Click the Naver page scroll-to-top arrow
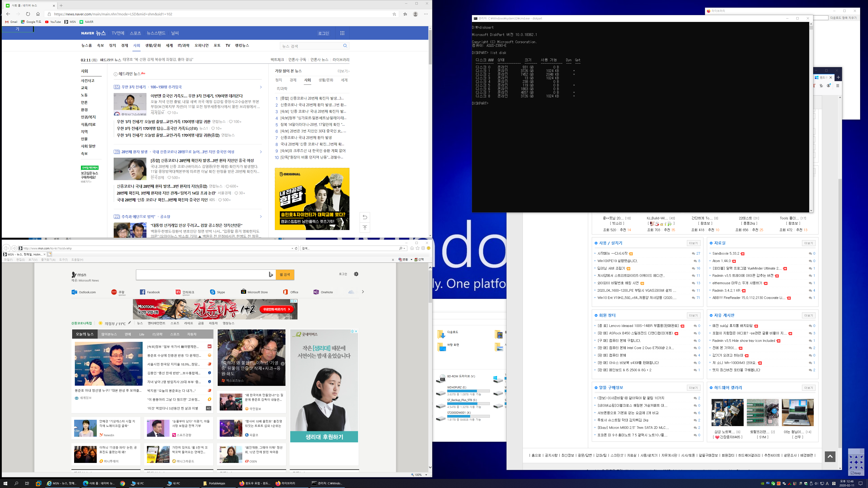868x488 pixels. (x=365, y=228)
